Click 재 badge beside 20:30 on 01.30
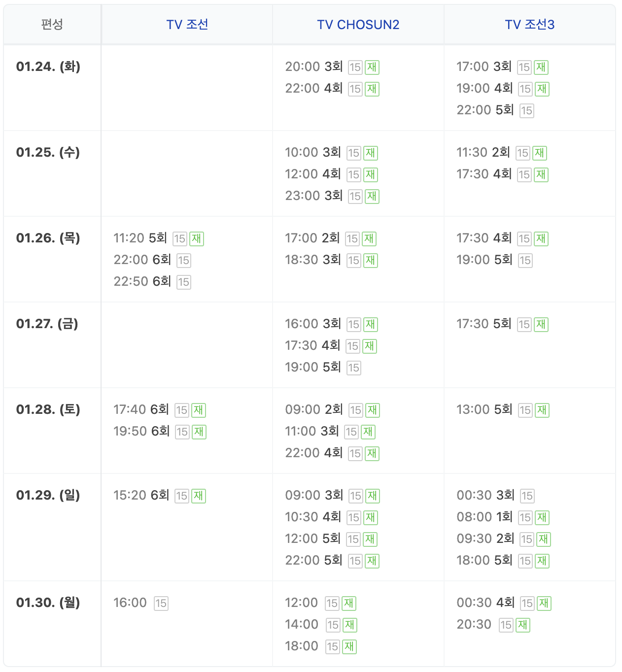Image resolution: width=622 pixels, height=672 pixels. (x=523, y=625)
